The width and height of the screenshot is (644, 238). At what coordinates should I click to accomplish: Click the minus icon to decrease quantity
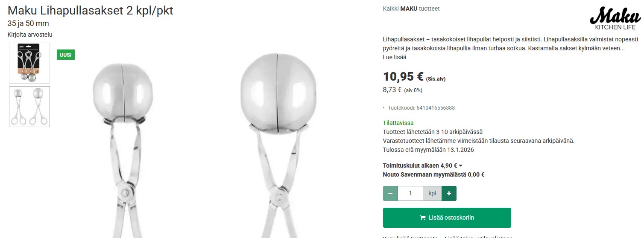390,194
